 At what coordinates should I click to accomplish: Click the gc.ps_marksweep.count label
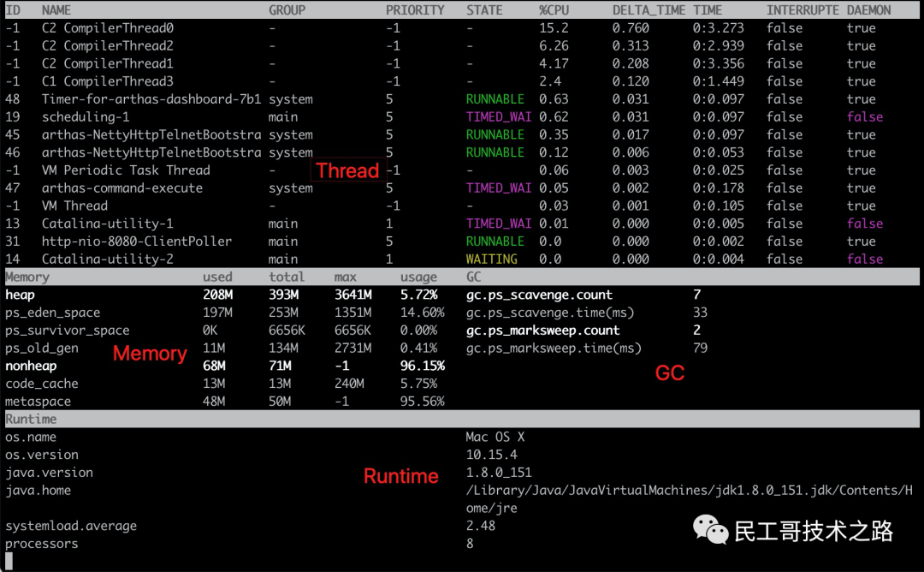pos(542,331)
